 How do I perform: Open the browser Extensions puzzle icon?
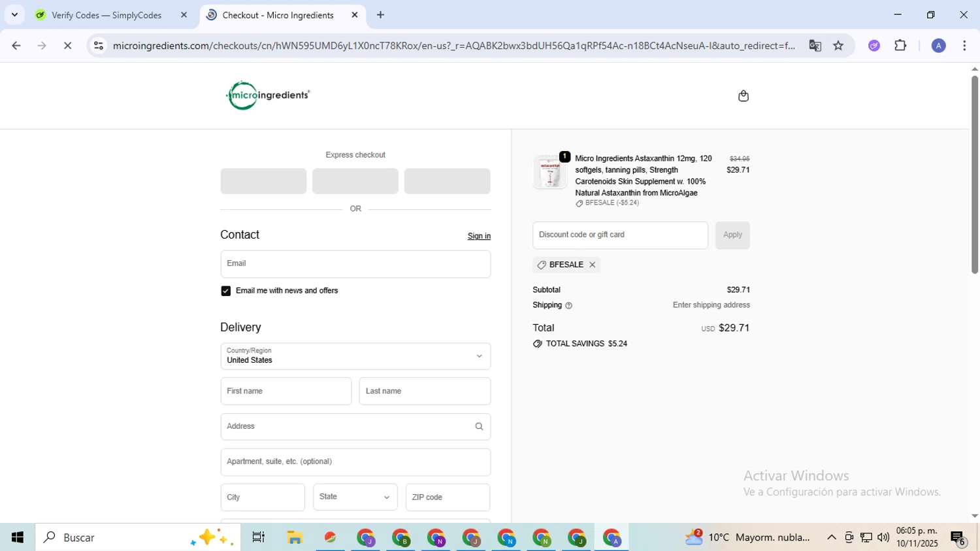[x=900, y=46]
